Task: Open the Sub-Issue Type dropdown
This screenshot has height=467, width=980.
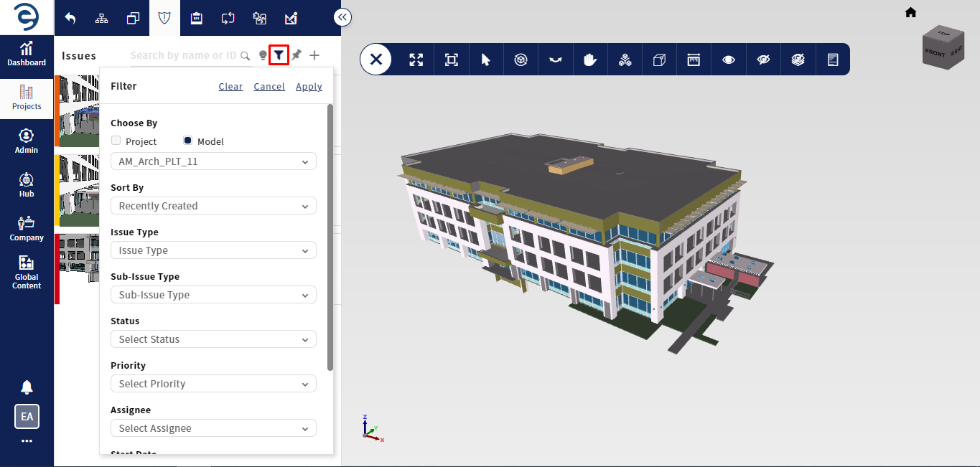Action: pyautogui.click(x=213, y=295)
